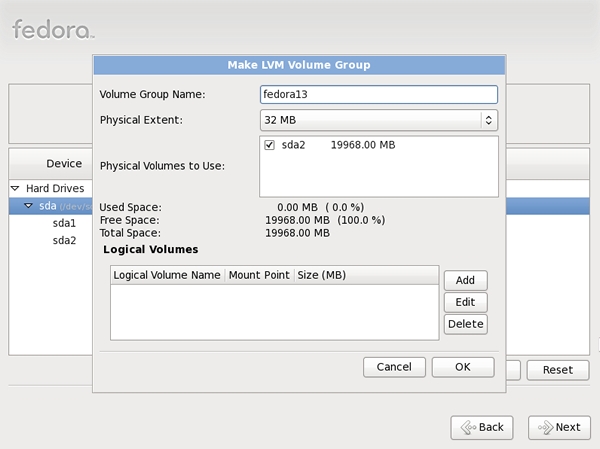
Task: Click the Hard Drives tree label
Action: pos(55,188)
